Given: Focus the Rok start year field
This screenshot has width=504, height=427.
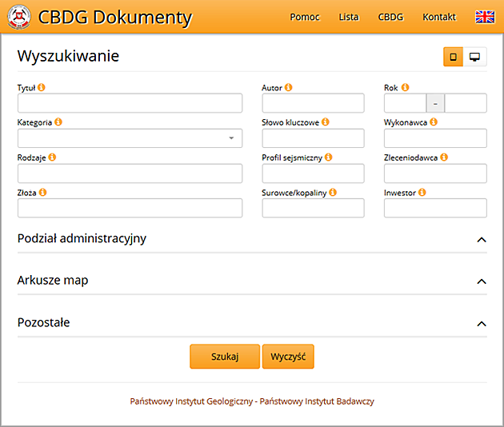Looking at the screenshot, I should (405, 103).
